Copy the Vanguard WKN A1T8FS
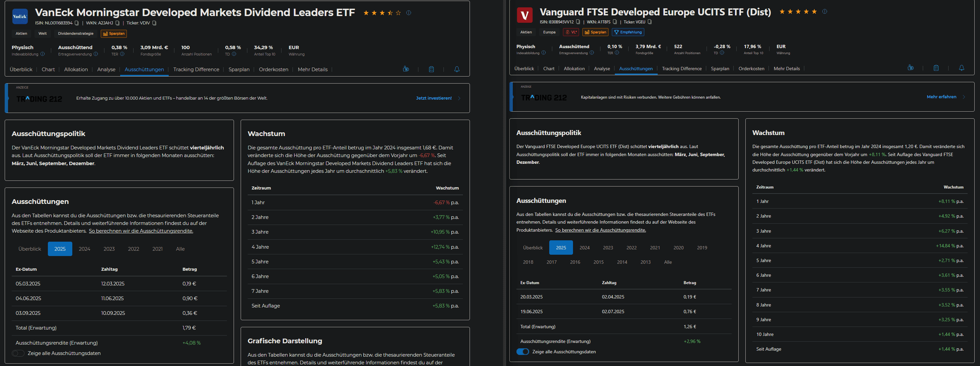The width and height of the screenshot is (980, 366). click(615, 22)
